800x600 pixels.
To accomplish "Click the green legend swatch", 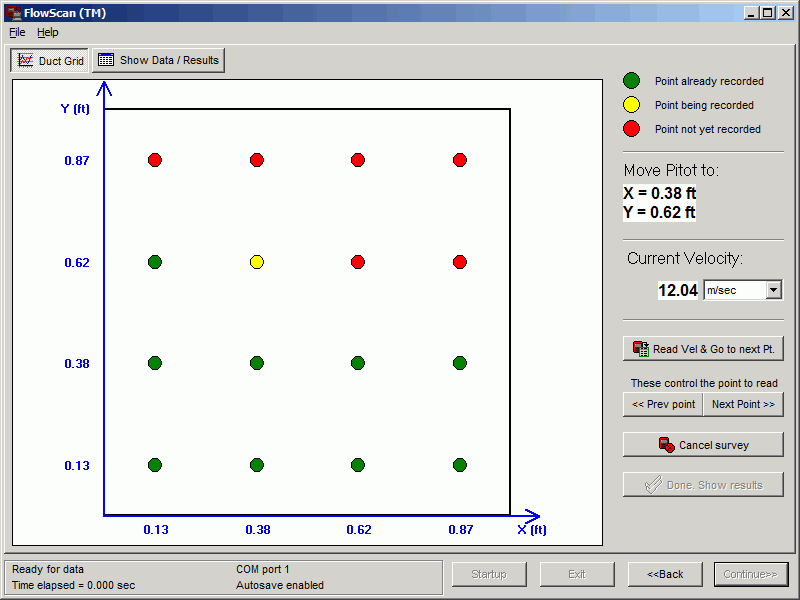I will (x=632, y=81).
